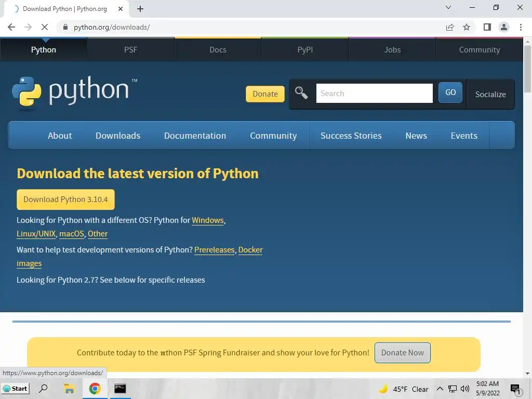Click the GO search button
Viewport: 532px width, 399px height.
[450, 92]
